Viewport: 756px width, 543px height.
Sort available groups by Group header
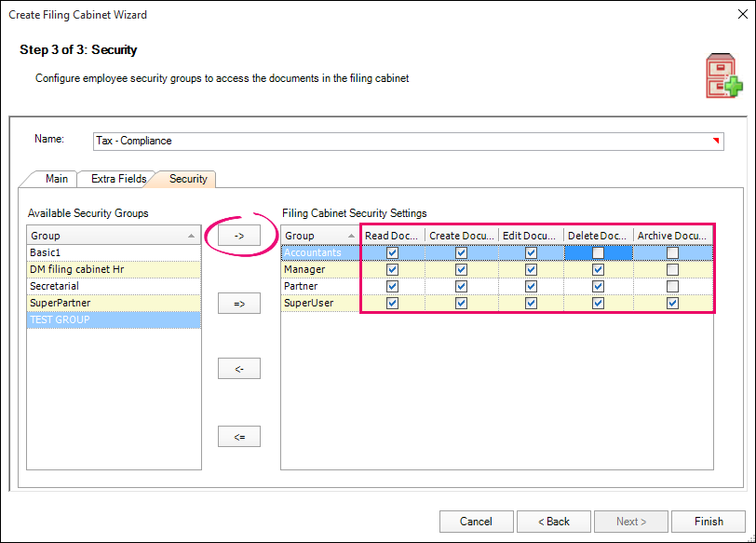coord(112,236)
